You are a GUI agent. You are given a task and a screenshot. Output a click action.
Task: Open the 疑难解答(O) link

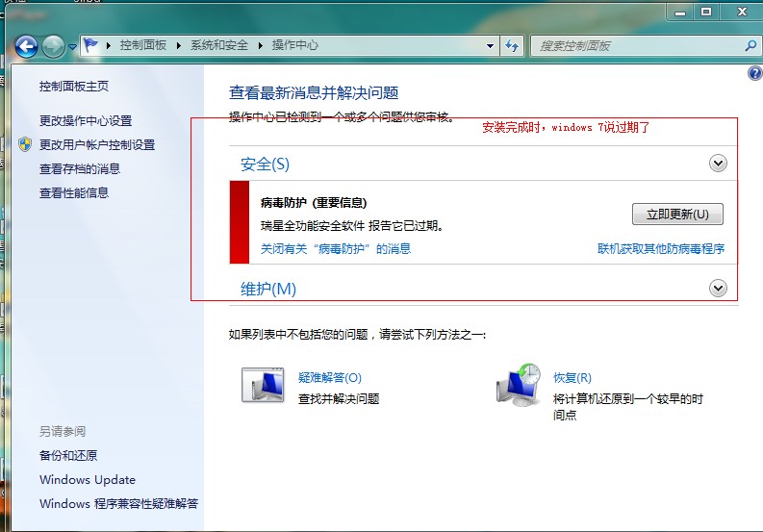tap(329, 378)
